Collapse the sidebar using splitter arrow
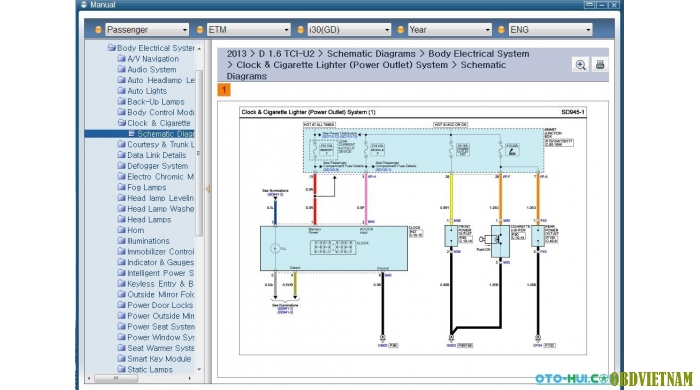The image size is (700, 390). click(x=208, y=189)
